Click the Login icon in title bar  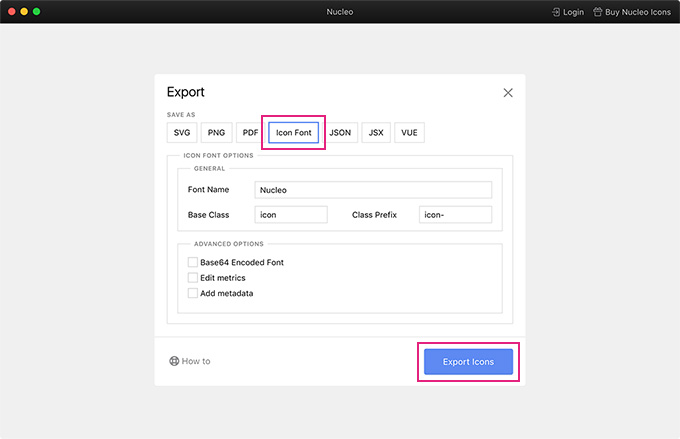coord(556,12)
